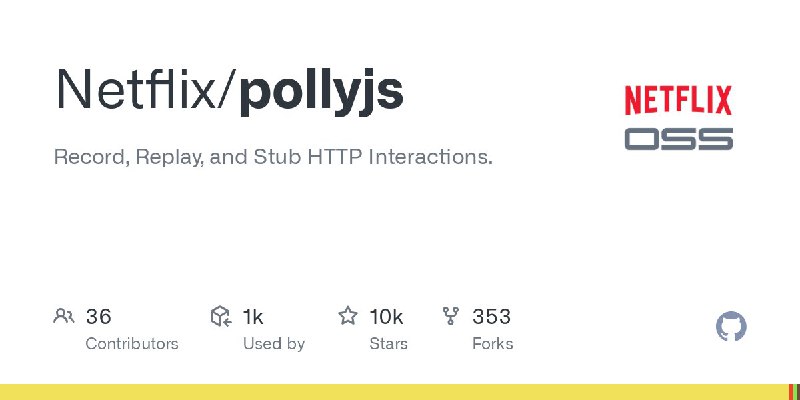Click the 1k used by count
Screen dimensions: 800x400
(x=253, y=317)
